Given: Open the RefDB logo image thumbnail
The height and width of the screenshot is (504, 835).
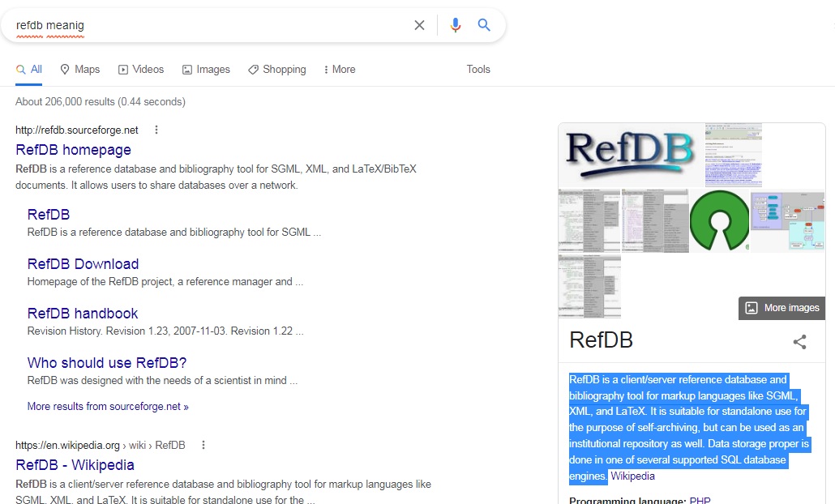Looking at the screenshot, I should tap(631, 155).
